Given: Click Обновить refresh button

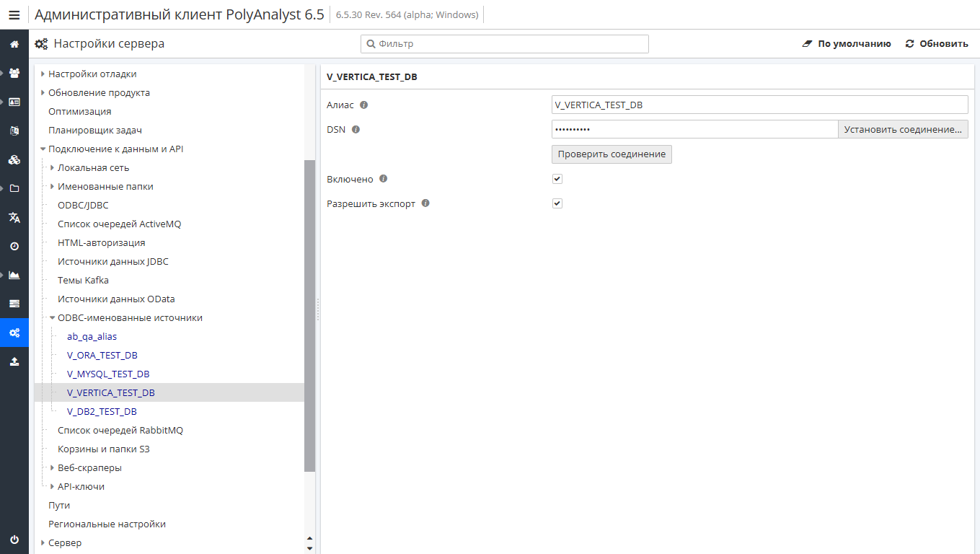Looking at the screenshot, I should pos(937,44).
